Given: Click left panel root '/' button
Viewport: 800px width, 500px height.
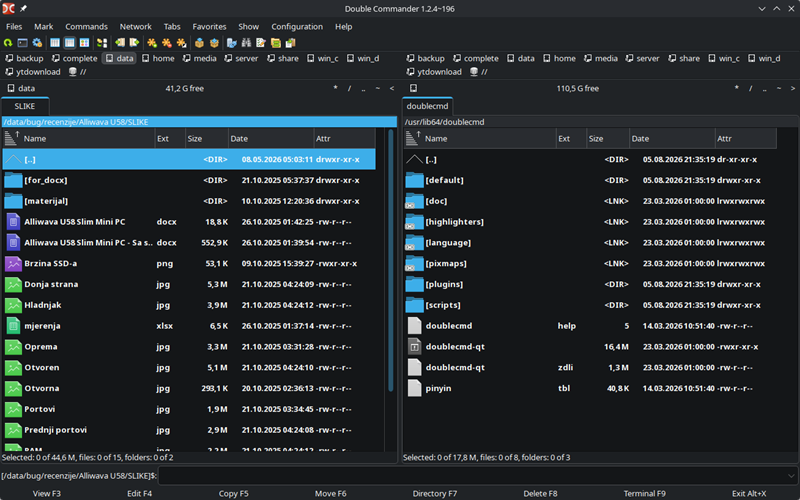Looking at the screenshot, I should click(x=349, y=88).
